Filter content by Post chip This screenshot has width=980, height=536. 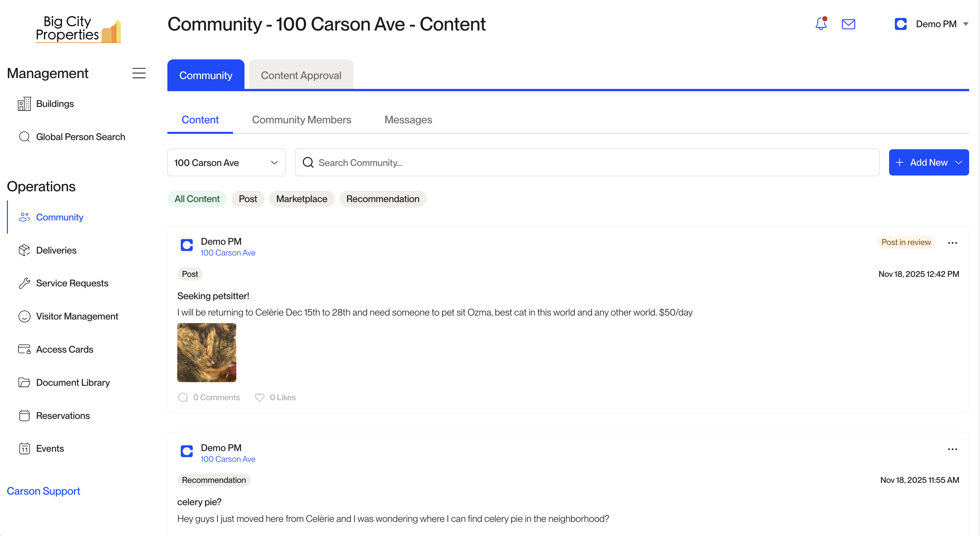pyautogui.click(x=248, y=199)
